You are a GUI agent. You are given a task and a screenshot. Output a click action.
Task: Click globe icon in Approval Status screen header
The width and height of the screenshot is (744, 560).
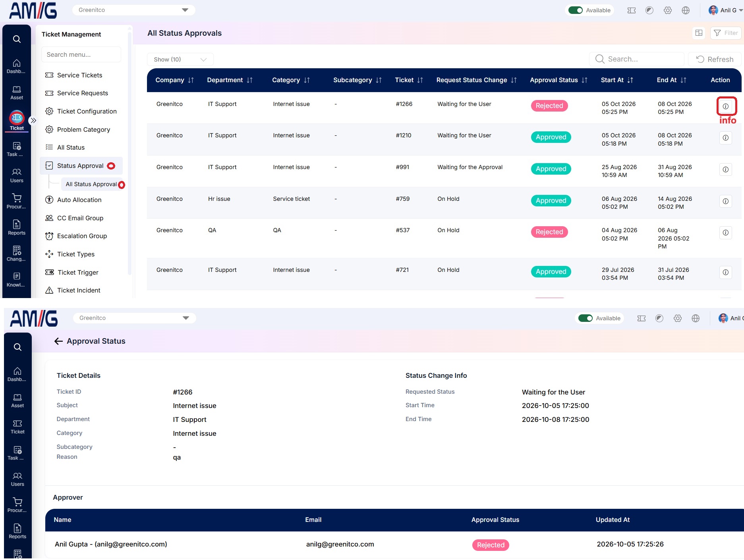696,318
